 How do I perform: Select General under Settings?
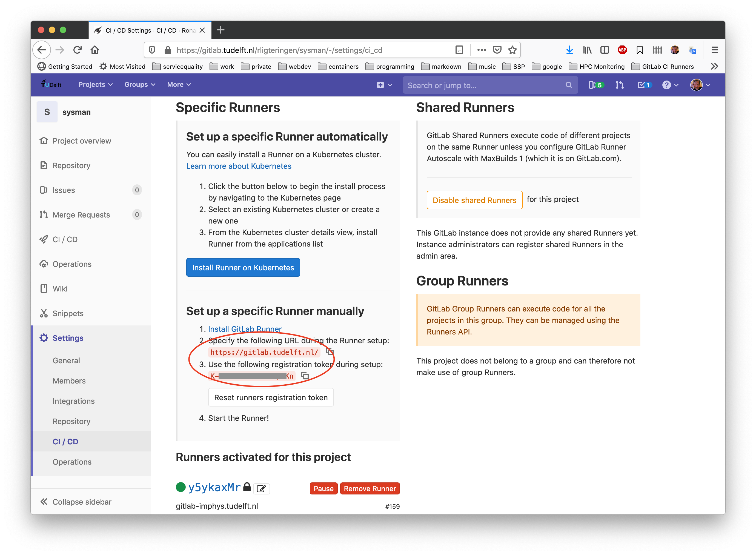pyautogui.click(x=66, y=360)
